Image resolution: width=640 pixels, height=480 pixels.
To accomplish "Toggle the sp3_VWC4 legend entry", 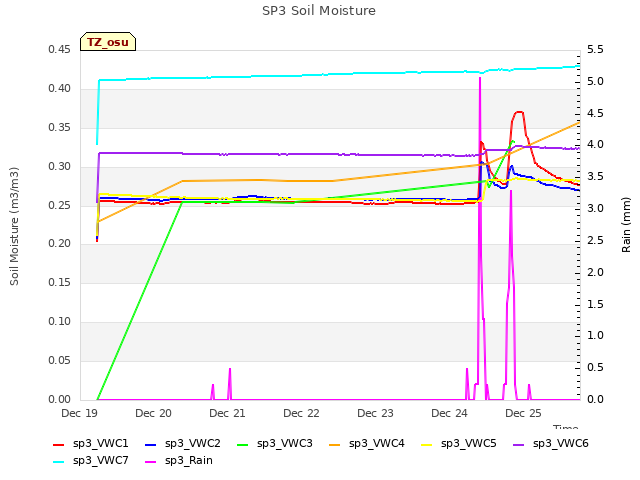I will [367, 444].
